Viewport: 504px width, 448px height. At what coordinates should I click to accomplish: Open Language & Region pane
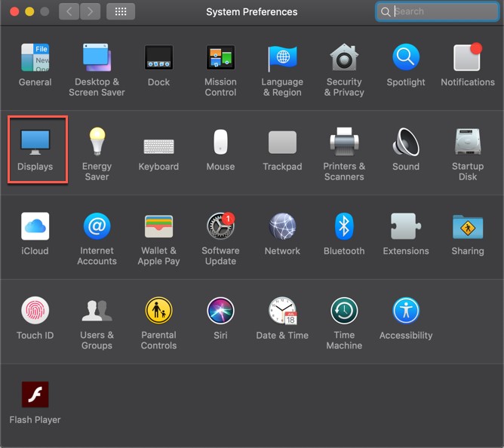coord(282,70)
